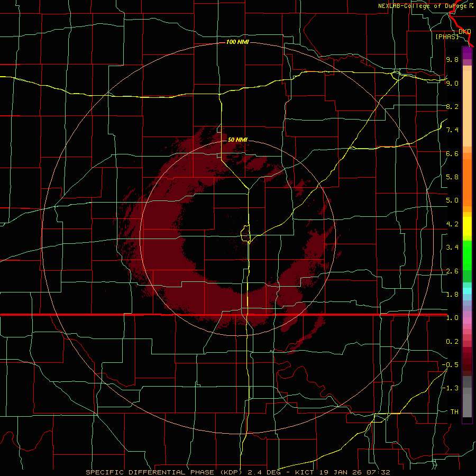The width and height of the screenshot is (476, 476).
Task: Pick the yellow segment of the color bar
Action: [467, 226]
